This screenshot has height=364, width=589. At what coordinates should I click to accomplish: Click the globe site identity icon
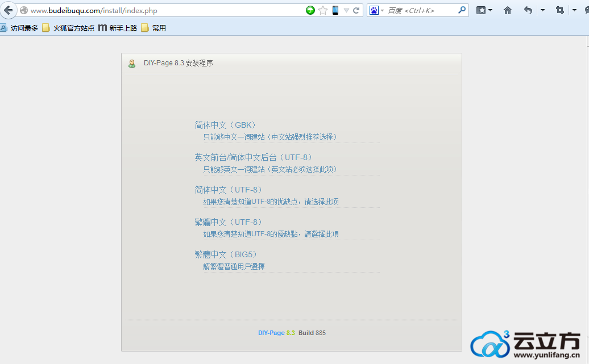(x=24, y=11)
